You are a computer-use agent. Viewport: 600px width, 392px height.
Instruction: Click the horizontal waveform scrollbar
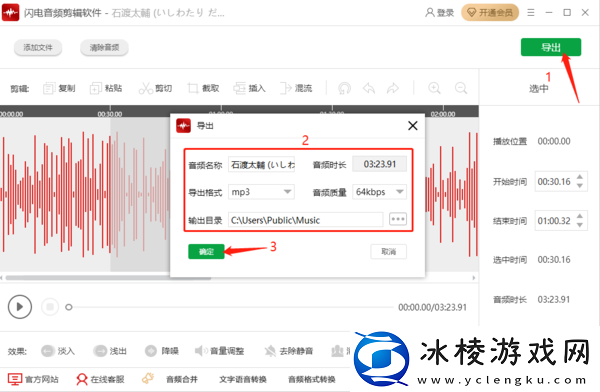[x=108, y=278]
